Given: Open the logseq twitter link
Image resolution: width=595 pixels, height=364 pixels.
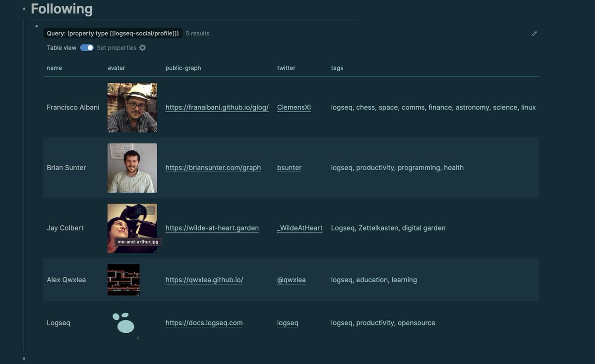Looking at the screenshot, I should (288, 323).
